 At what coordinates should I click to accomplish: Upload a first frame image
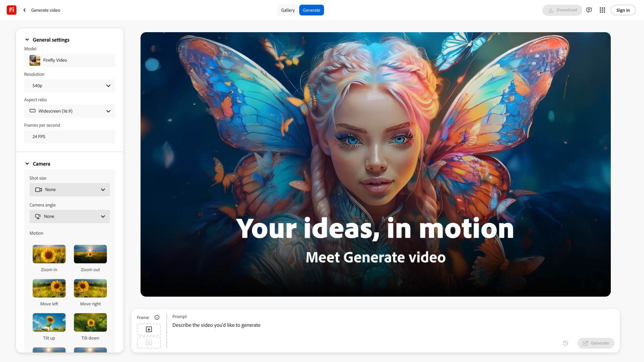click(x=149, y=329)
